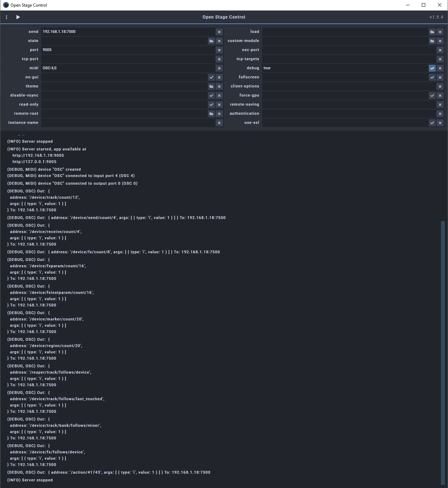Focus the remote-root input field
This screenshot has width=448, height=488.
tap(124, 114)
